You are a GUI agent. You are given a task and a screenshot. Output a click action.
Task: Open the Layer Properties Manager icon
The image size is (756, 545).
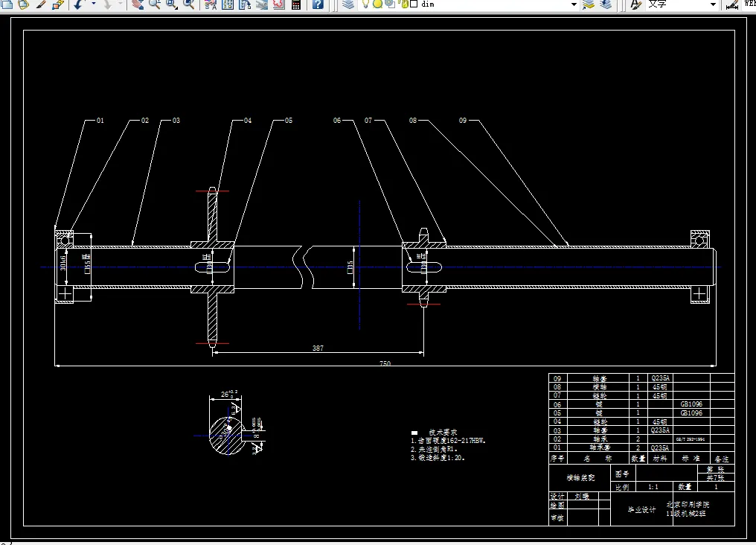click(348, 4)
